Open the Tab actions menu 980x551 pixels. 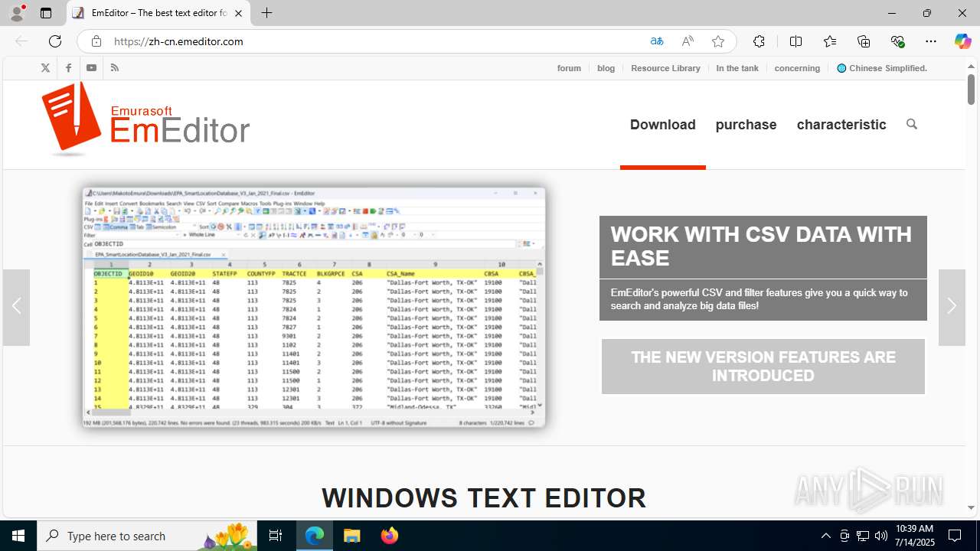pos(46,13)
